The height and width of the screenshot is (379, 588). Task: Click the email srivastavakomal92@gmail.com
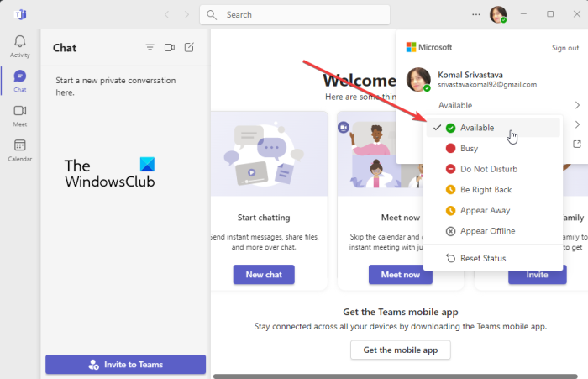[x=487, y=84]
